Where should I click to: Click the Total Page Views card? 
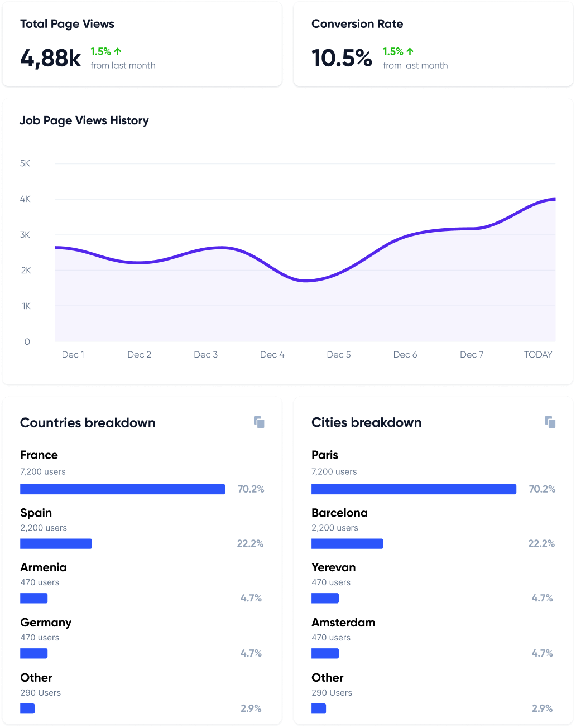pos(142,44)
